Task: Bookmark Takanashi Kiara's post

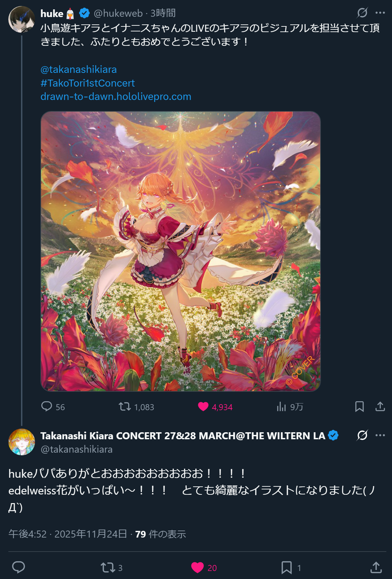Action: point(286,567)
